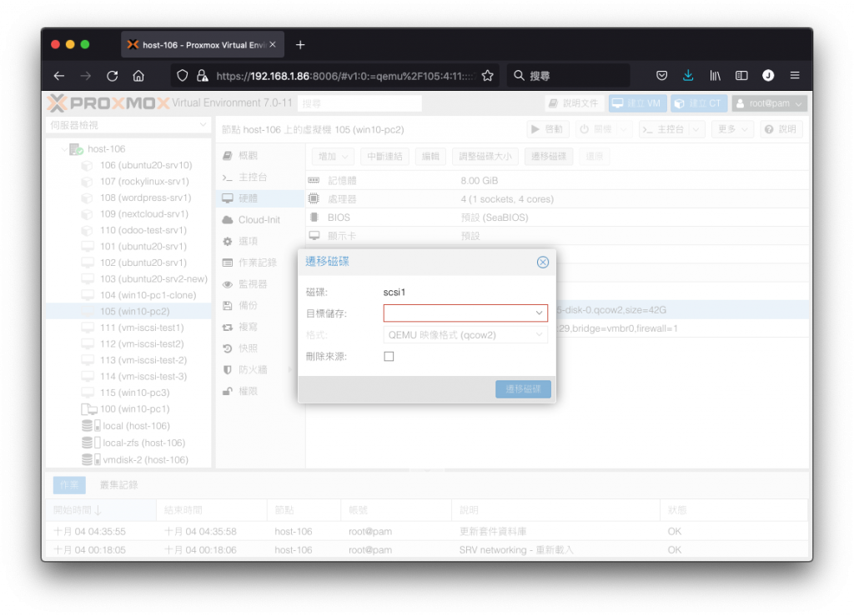Click the 關機 shutdown button

pos(596,129)
